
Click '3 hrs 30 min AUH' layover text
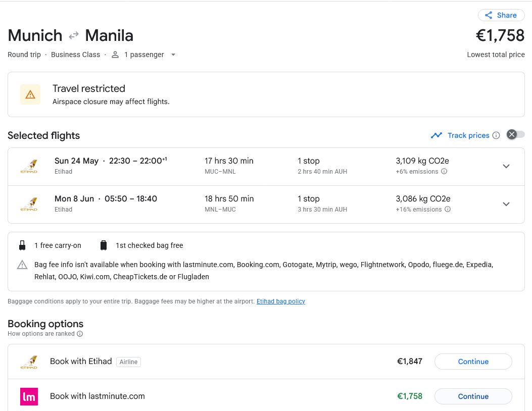point(322,210)
